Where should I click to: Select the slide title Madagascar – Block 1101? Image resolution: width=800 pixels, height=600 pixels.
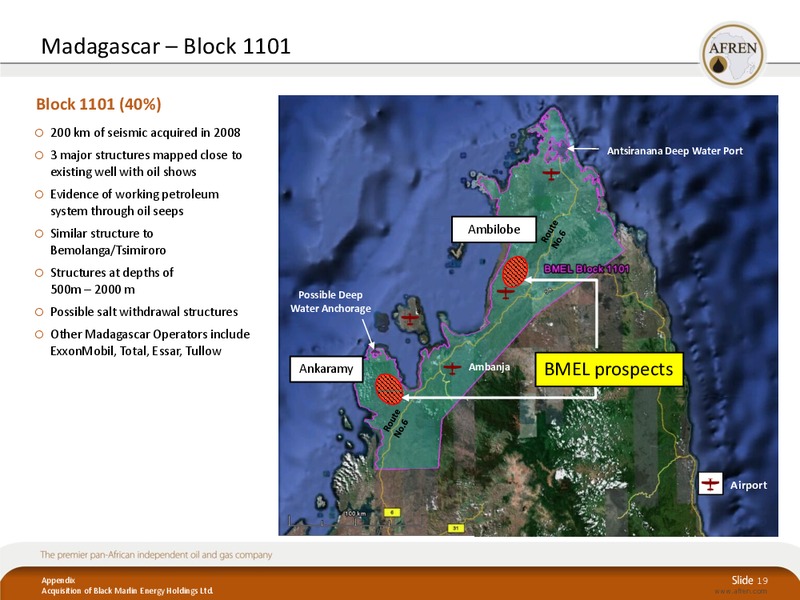[x=166, y=46]
